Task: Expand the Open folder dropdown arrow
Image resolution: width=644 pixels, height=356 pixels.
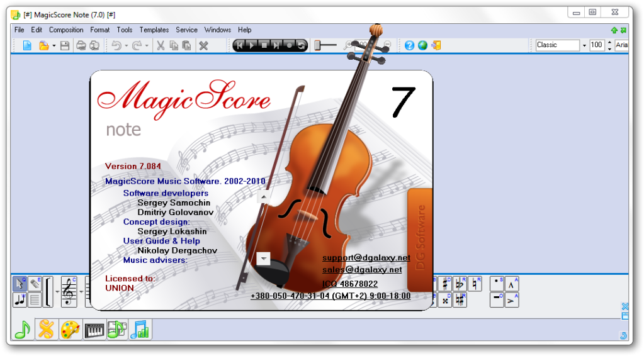Action: pyautogui.click(x=54, y=46)
